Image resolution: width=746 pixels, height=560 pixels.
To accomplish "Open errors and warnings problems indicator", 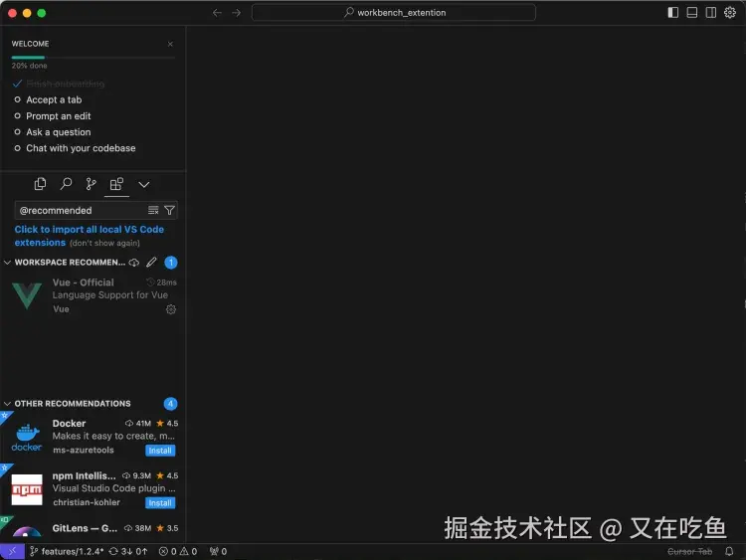I will tap(178, 551).
